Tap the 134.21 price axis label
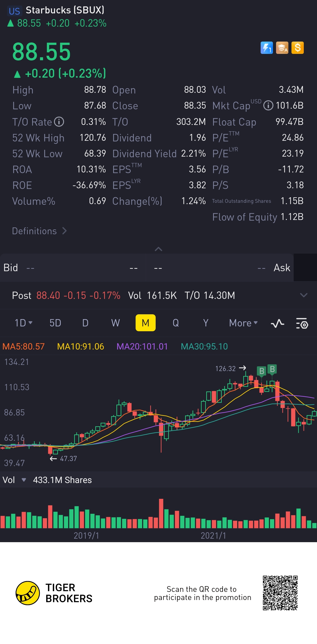This screenshot has width=317, height=644. (x=17, y=362)
